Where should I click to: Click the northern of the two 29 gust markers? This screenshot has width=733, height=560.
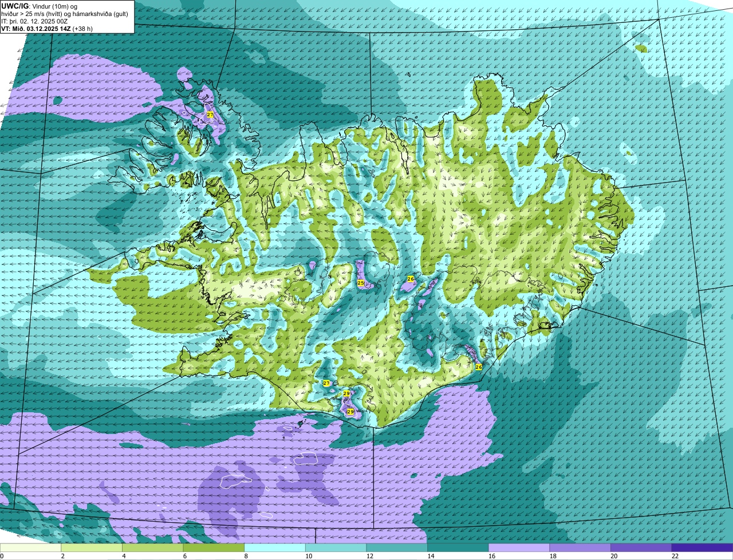click(346, 394)
